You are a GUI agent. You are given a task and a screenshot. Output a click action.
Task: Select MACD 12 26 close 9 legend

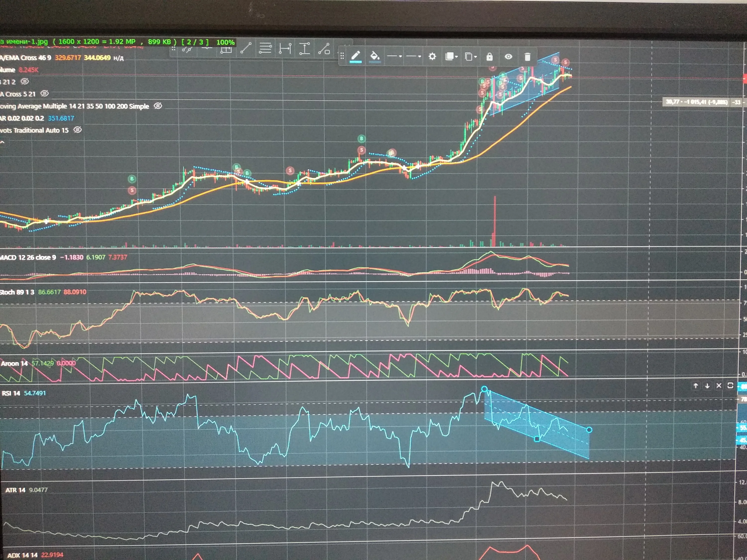tap(28, 257)
